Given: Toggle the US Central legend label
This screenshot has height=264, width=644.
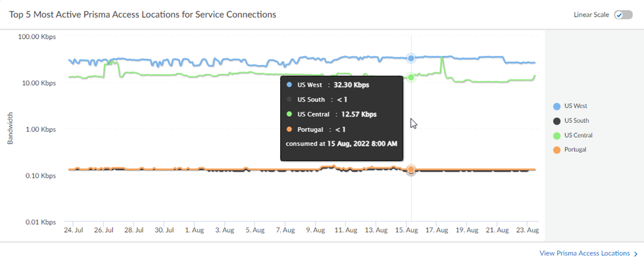Looking at the screenshot, I should (x=579, y=135).
